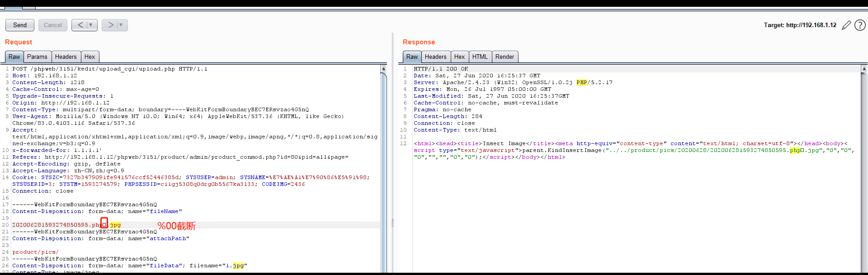Switch to the Response HTML tab
Screen dimensions: 868x275
pyautogui.click(x=480, y=57)
